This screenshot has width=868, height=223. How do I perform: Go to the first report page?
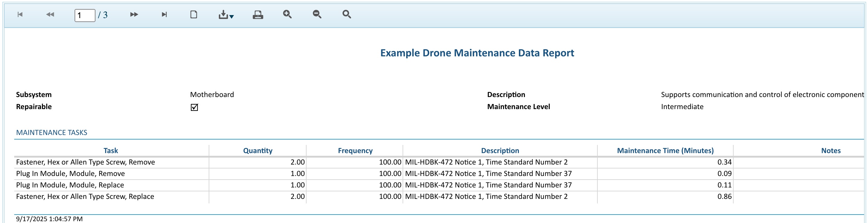pos(20,14)
